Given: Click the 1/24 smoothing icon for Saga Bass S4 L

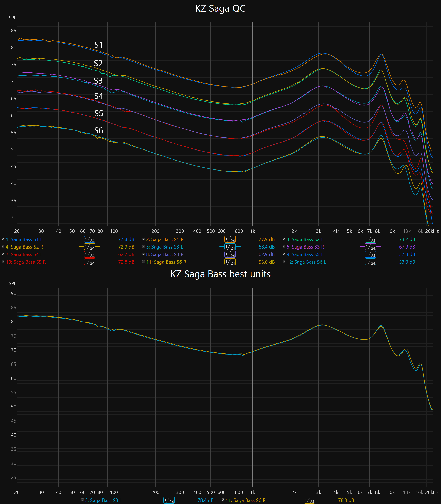Looking at the screenshot, I should point(90,254).
